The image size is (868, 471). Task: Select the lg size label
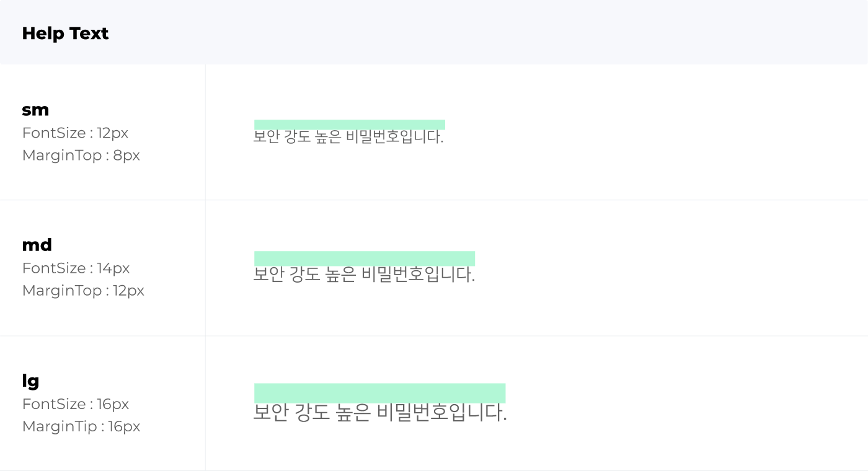[30, 381]
